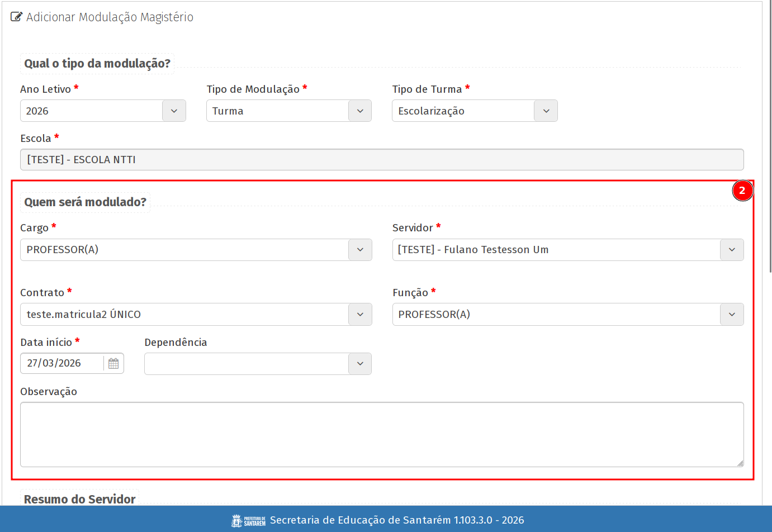Expand the Servidor selection dropdown
This screenshot has width=772, height=532.
click(x=731, y=250)
